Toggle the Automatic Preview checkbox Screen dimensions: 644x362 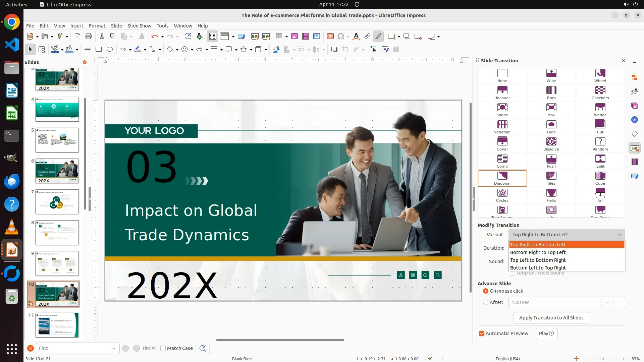[x=482, y=334]
